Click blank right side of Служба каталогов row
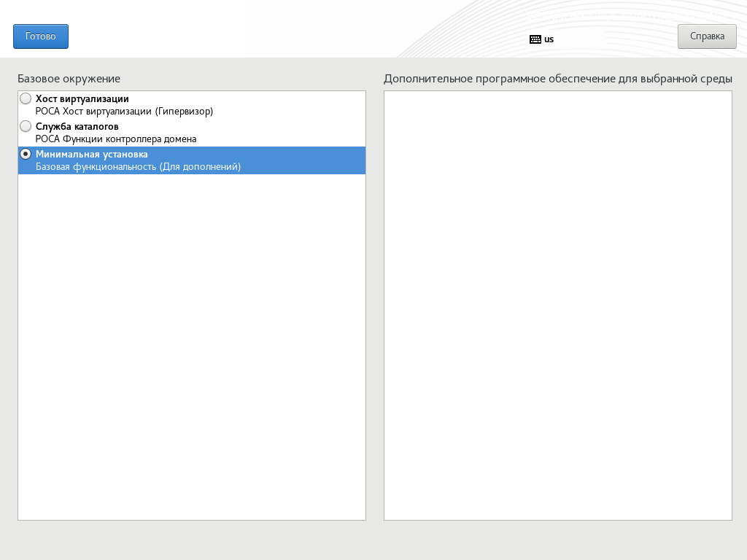Screen dimensions: 747x560 [306, 133]
